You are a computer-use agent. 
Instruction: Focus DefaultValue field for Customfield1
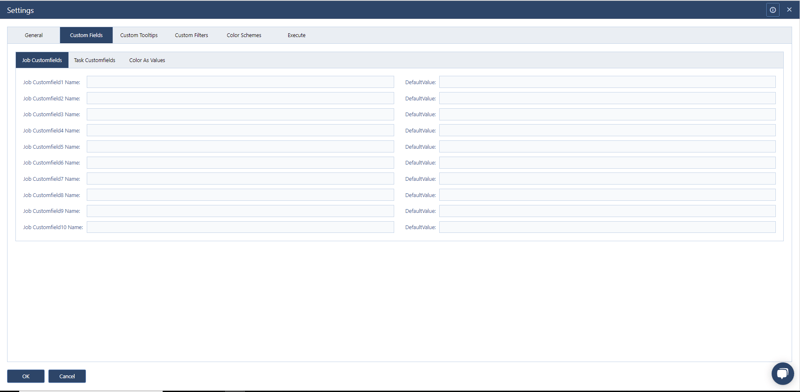point(607,82)
